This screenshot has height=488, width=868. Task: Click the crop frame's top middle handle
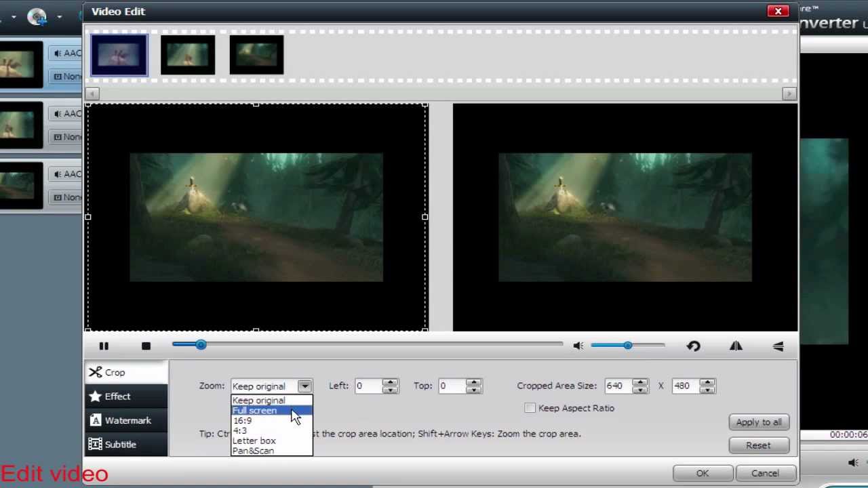[x=256, y=104]
